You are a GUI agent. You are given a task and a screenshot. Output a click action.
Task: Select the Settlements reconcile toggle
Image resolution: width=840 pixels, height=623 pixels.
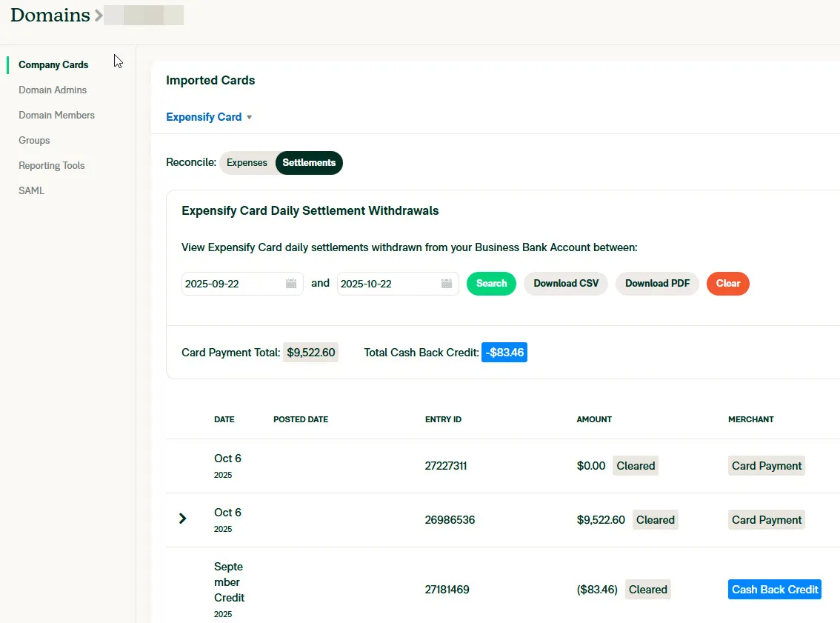coord(309,163)
